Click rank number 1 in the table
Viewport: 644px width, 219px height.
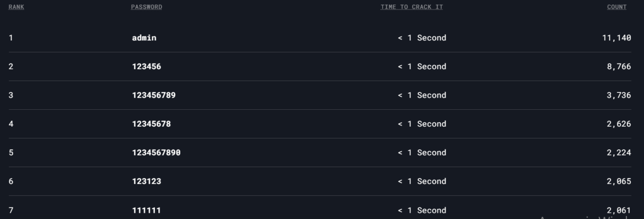(11, 38)
